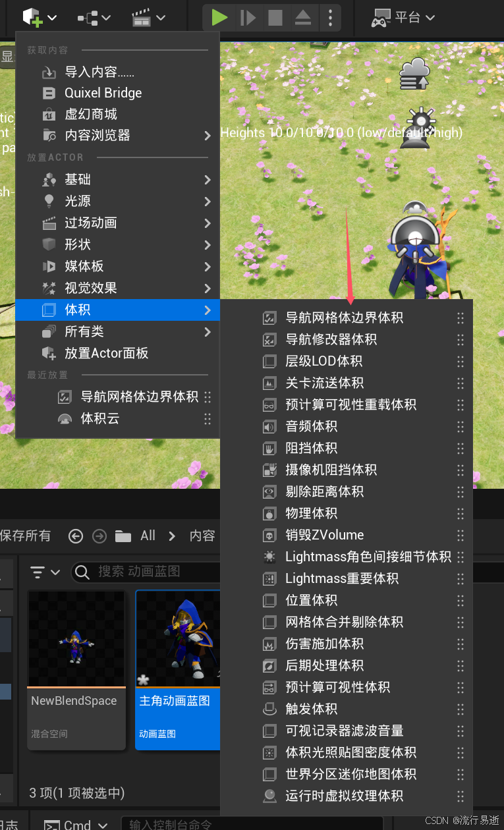The height and width of the screenshot is (830, 504).
Task: Click the 后期处理体积 icon
Action: [269, 666]
